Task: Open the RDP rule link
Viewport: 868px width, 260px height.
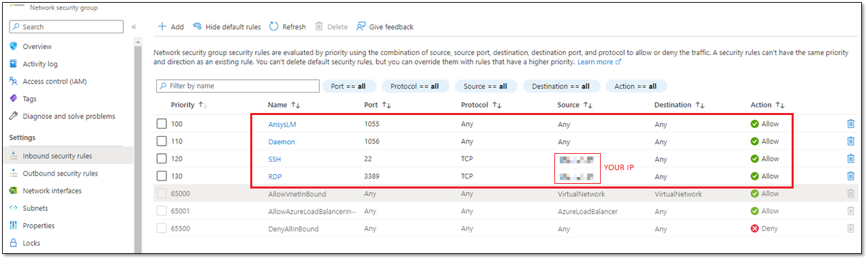Action: [275, 176]
